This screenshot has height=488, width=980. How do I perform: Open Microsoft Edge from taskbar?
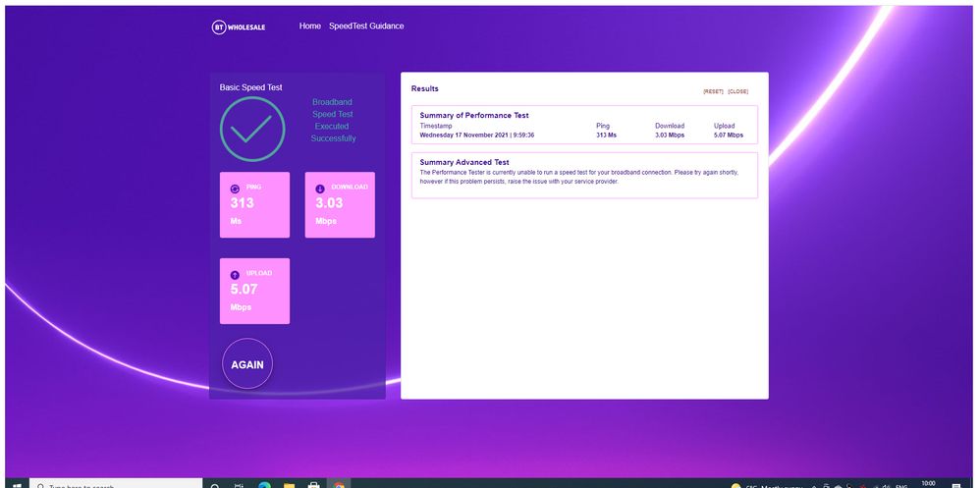(x=264, y=484)
